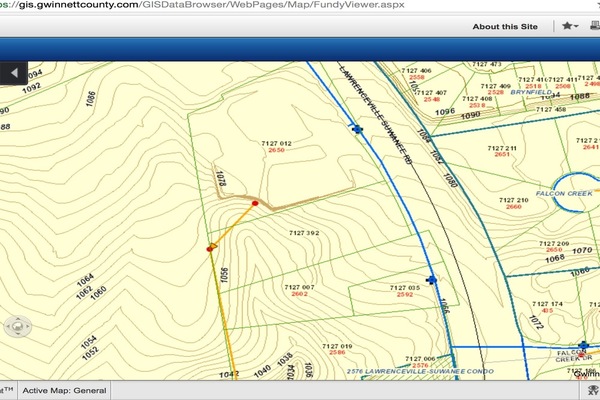Select parcel 7127 019 label
The width and height of the screenshot is (600, 400).
(x=337, y=347)
